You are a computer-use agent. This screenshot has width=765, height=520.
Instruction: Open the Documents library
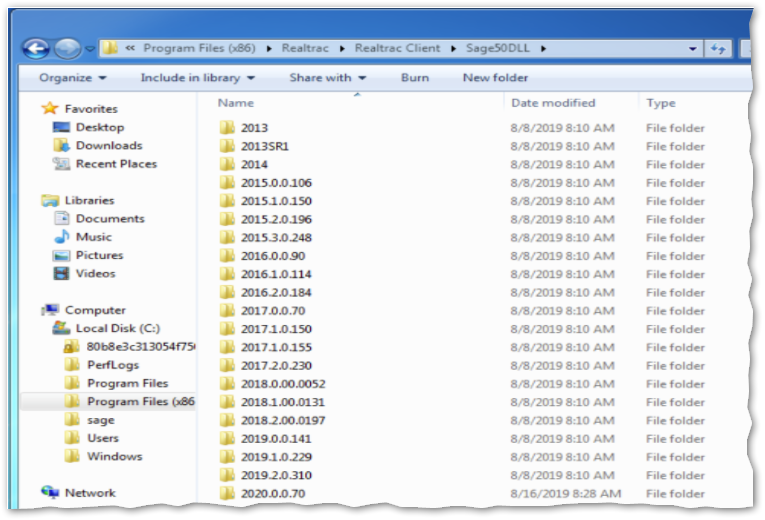pos(110,219)
